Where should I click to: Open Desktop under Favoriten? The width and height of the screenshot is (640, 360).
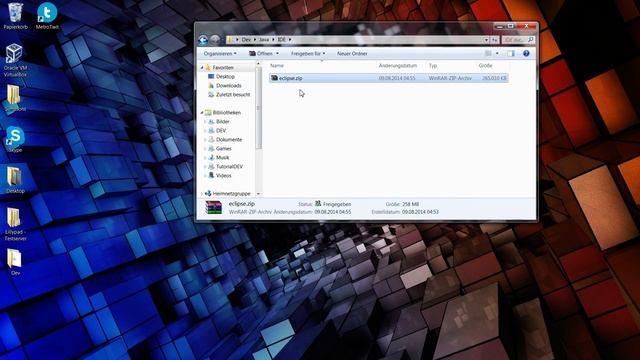225,76
